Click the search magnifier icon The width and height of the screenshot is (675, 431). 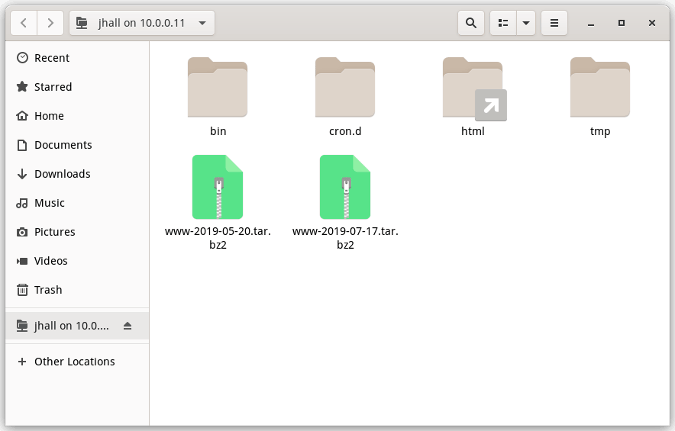point(471,22)
